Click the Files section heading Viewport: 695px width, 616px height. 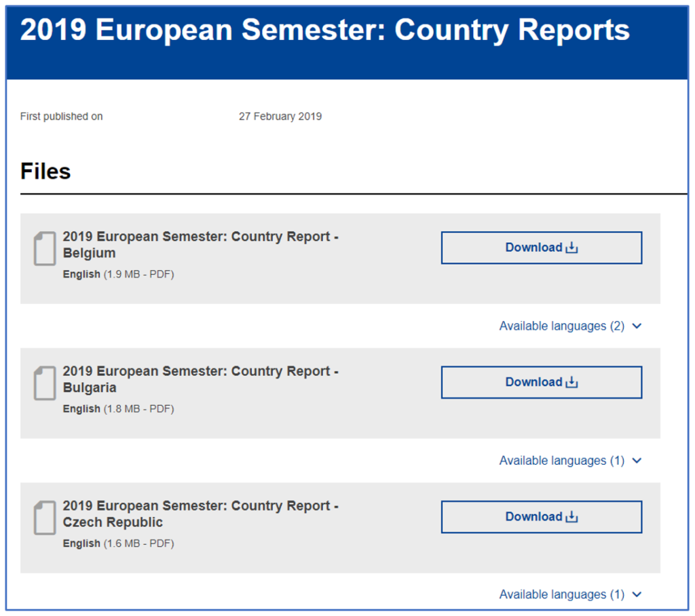tap(45, 172)
